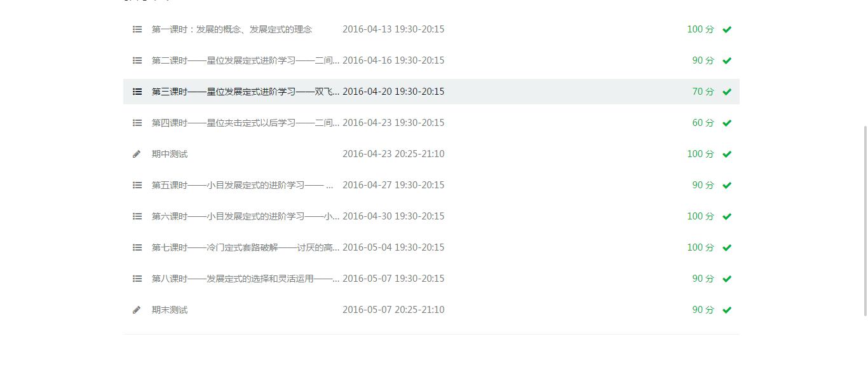Open 第六课时 小目发展定式的进阶学习 lesson
868x381 pixels.
pos(245,216)
